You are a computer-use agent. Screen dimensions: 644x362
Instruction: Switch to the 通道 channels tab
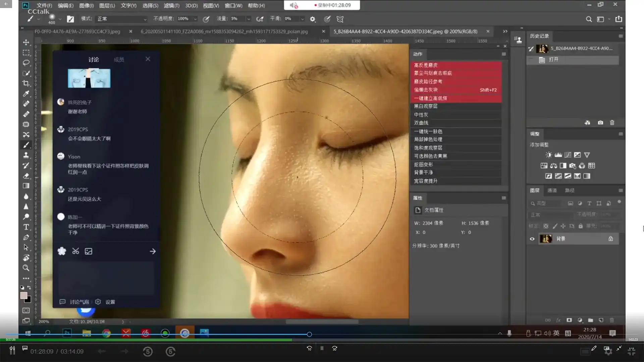point(552,190)
